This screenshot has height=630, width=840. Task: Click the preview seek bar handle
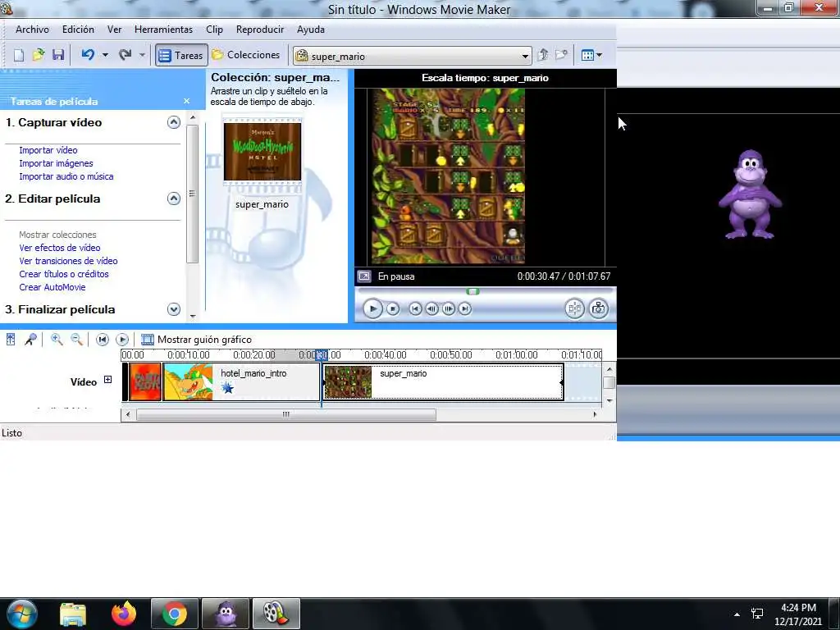click(x=472, y=291)
